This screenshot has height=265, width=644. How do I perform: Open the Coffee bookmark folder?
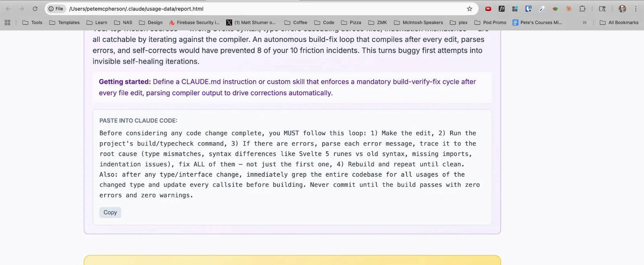click(x=296, y=23)
